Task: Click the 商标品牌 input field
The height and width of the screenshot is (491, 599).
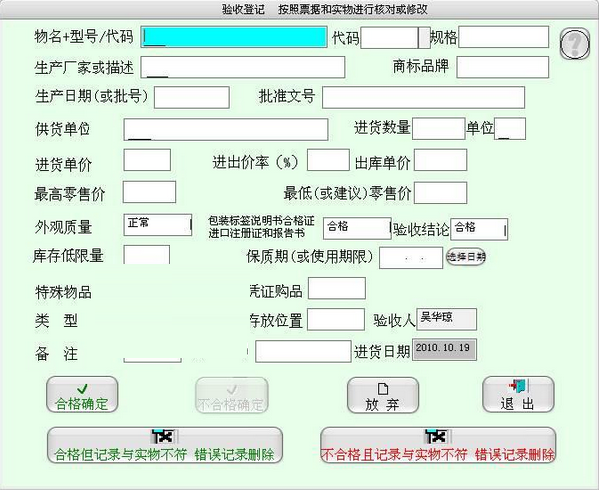Action: coord(503,67)
